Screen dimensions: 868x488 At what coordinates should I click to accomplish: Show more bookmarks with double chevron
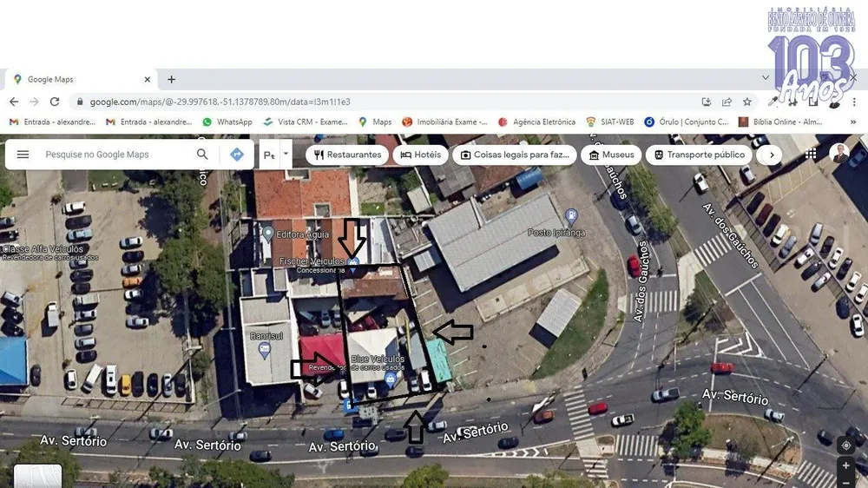click(x=853, y=122)
